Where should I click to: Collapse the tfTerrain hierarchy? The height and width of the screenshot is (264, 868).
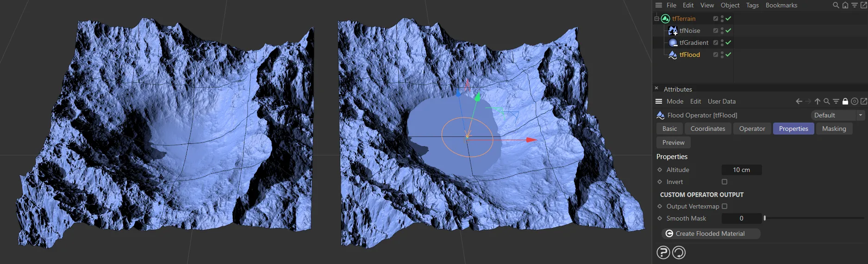[x=656, y=19]
